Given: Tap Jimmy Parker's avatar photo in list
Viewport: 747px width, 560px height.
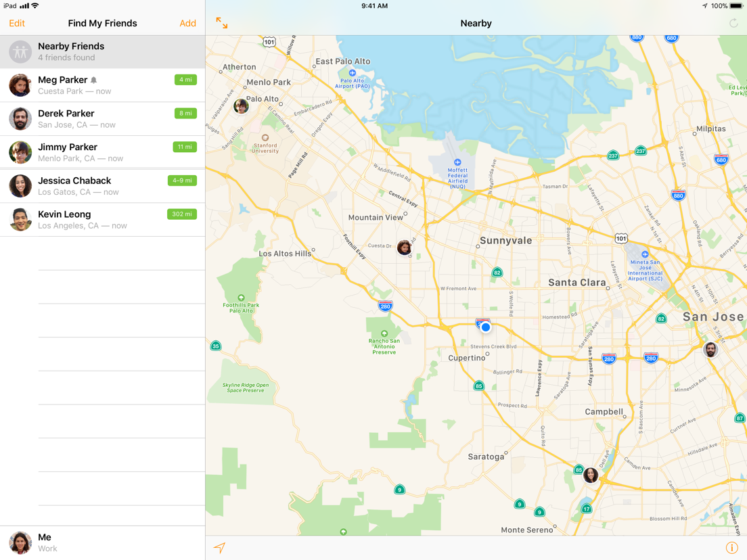Looking at the screenshot, I should (20, 152).
